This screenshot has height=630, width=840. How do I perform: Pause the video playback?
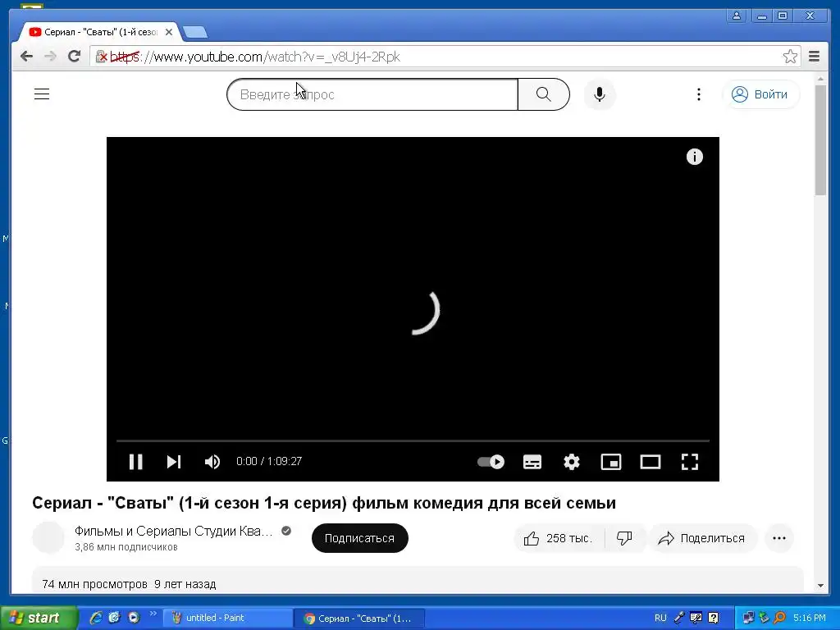pyautogui.click(x=135, y=461)
